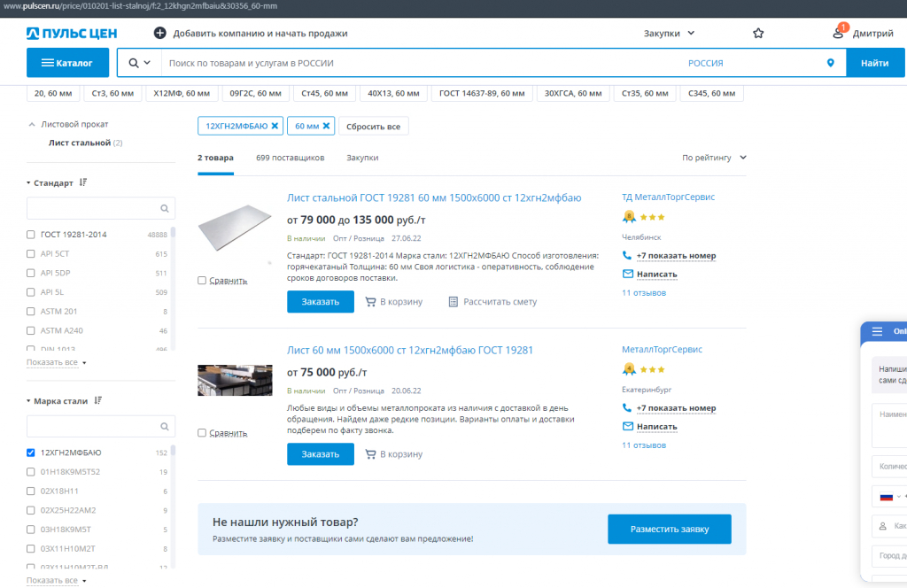Click phone icon for МеталлТоргСервис Екатеринбург

[x=627, y=407]
